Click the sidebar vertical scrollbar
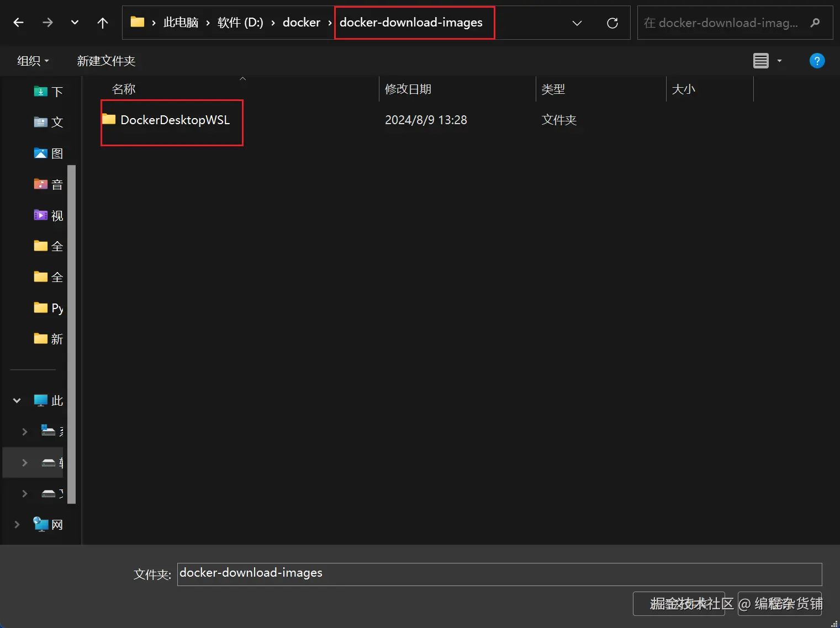 tap(71, 334)
